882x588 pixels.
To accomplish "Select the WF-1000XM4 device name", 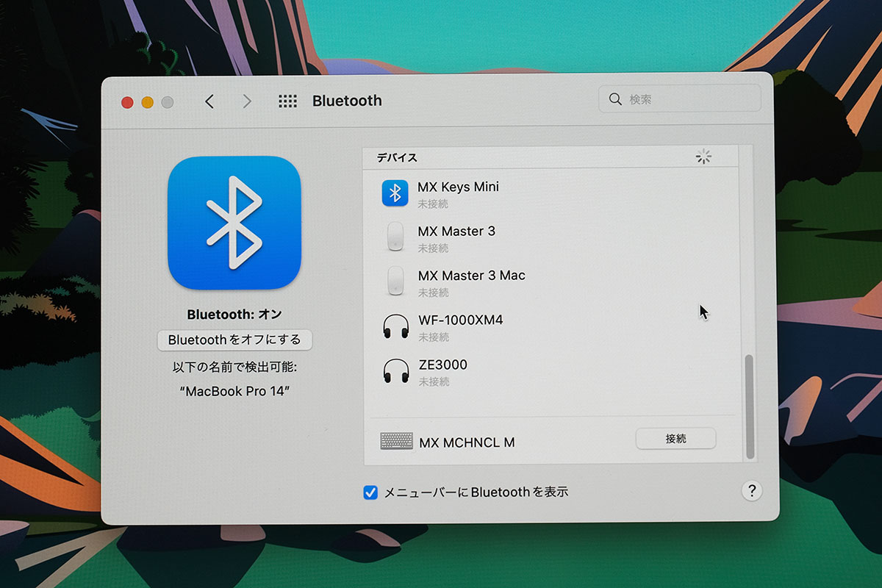I will point(461,320).
